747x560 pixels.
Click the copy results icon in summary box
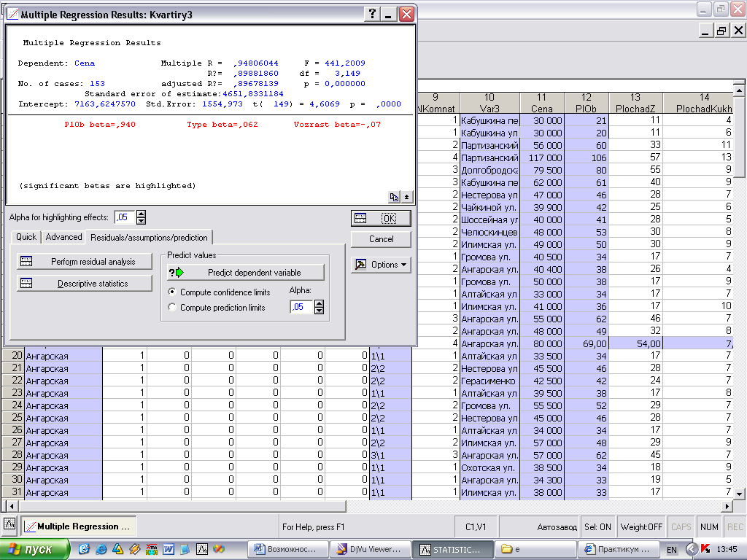[395, 197]
